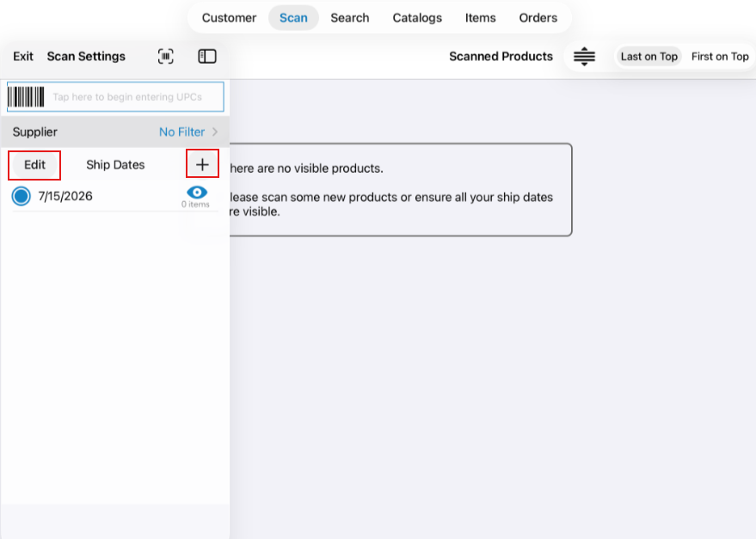Toggle visibility eye for 7/15/2026

point(197,193)
